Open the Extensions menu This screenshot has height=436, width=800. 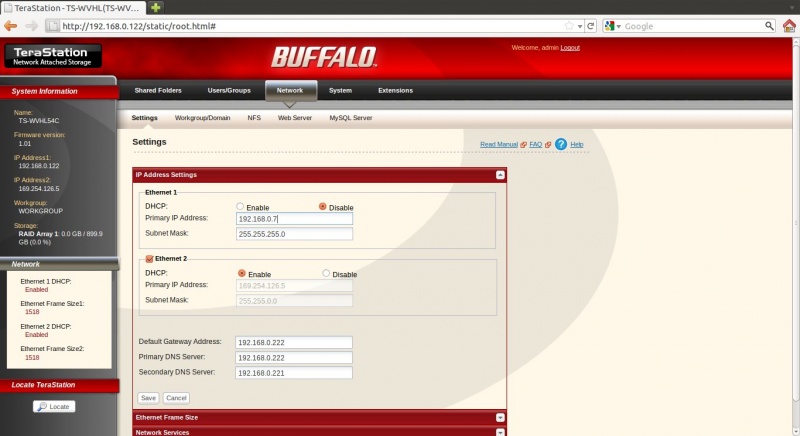click(x=395, y=90)
